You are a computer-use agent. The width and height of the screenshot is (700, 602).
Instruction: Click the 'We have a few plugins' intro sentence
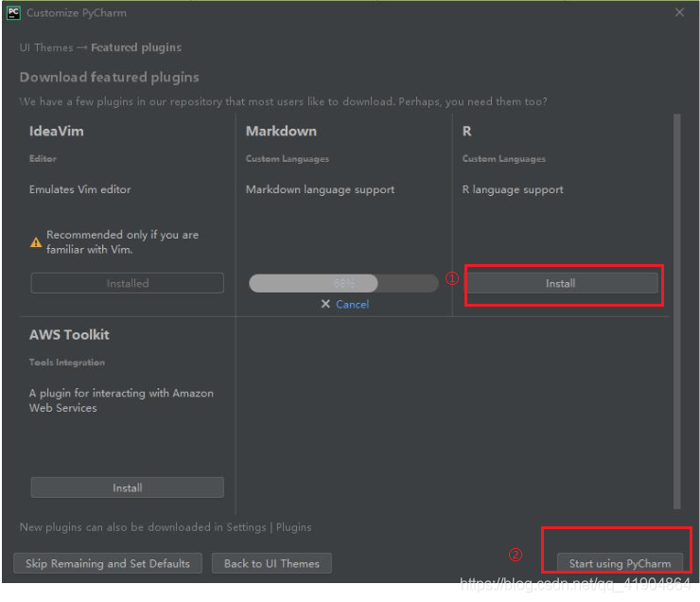coord(284,102)
